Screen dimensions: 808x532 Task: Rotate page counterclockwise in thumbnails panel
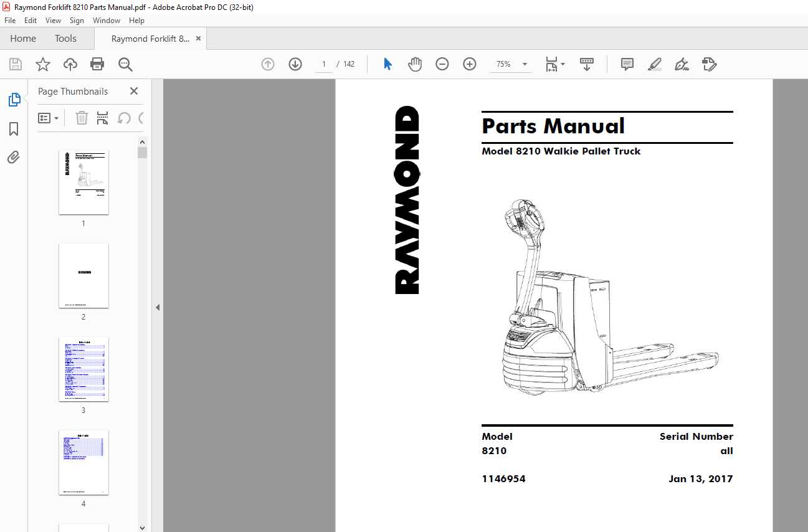click(124, 118)
